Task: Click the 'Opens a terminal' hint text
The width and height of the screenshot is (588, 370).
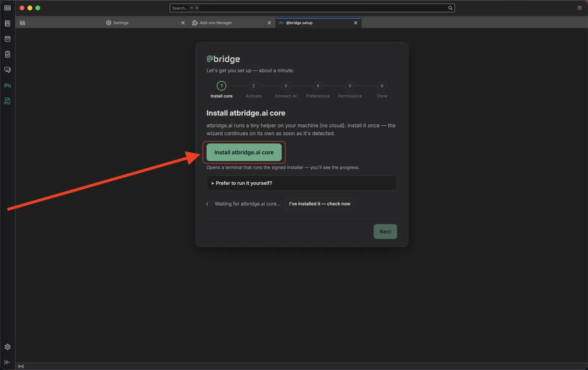Action: coord(283,167)
